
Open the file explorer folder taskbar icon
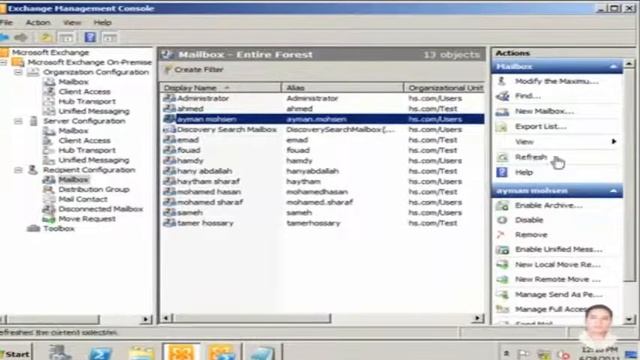[141, 353]
